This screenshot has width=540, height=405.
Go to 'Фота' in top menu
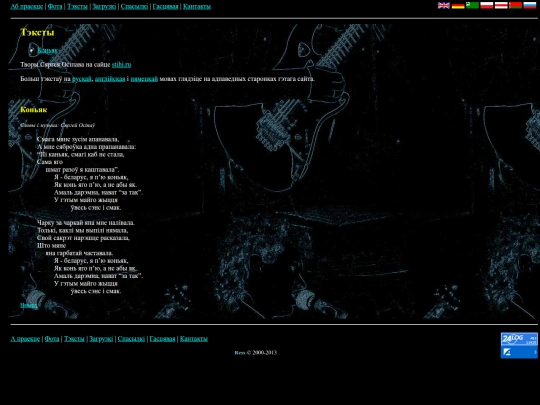click(55, 7)
